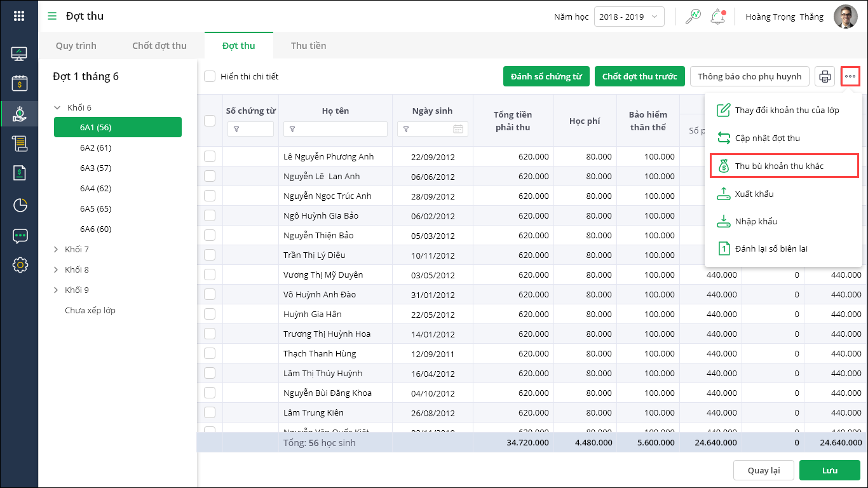The height and width of the screenshot is (488, 868).
Task: Open the three-dots more options menu
Action: (850, 77)
